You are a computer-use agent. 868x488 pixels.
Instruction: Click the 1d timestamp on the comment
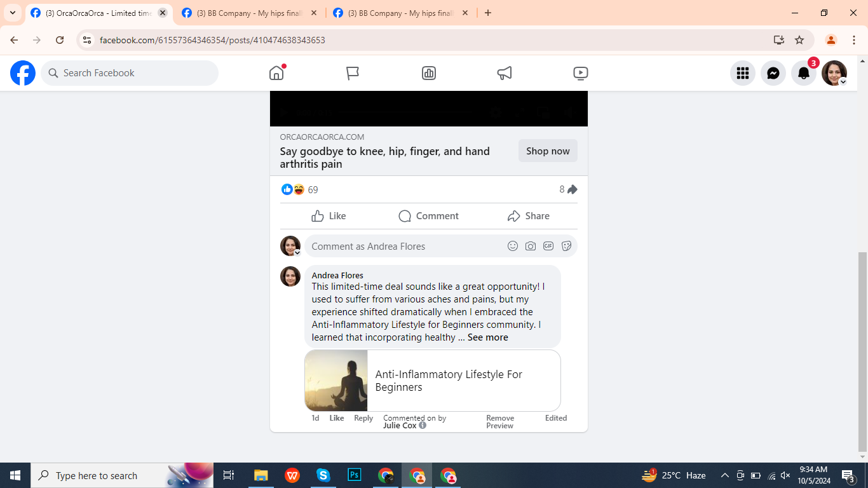click(315, 418)
